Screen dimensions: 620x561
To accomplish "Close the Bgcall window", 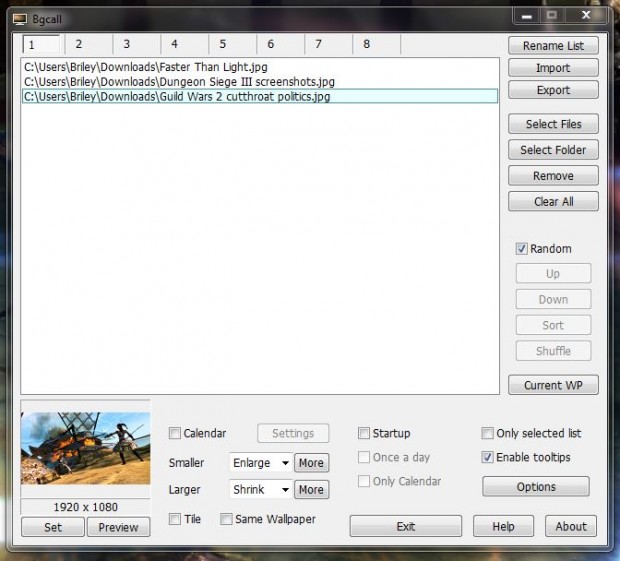I will click(x=586, y=16).
